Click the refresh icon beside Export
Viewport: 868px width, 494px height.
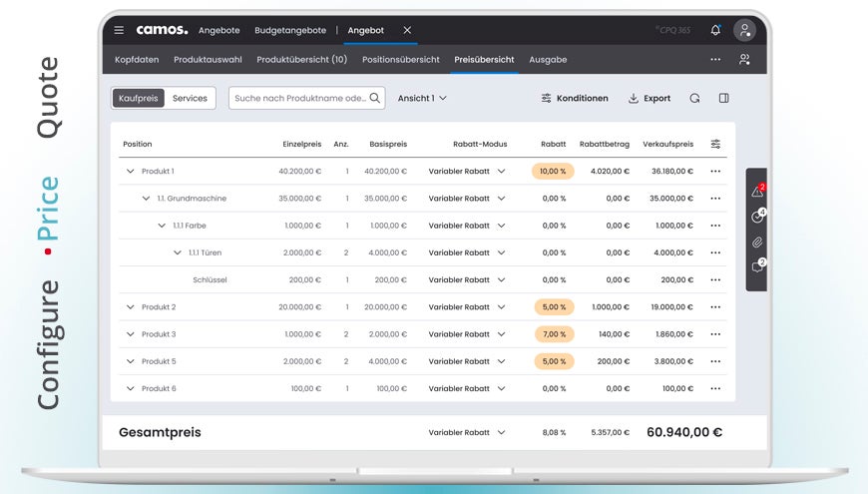694,98
